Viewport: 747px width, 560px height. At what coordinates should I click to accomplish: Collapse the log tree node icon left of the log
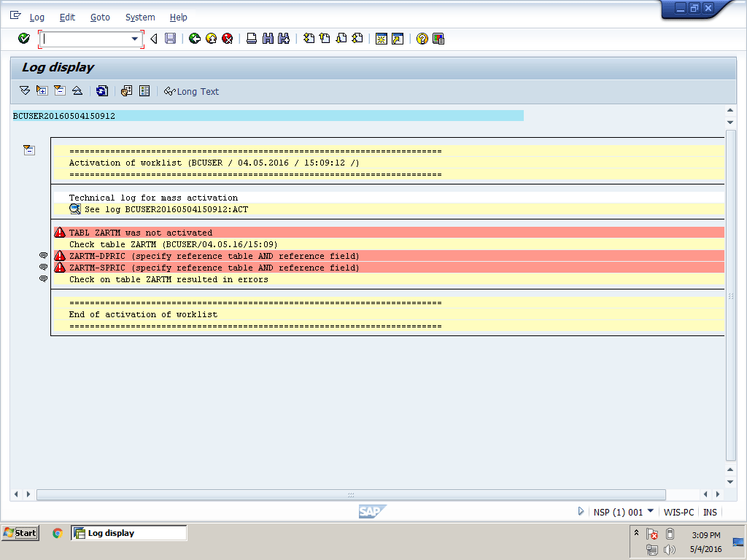(x=28, y=150)
